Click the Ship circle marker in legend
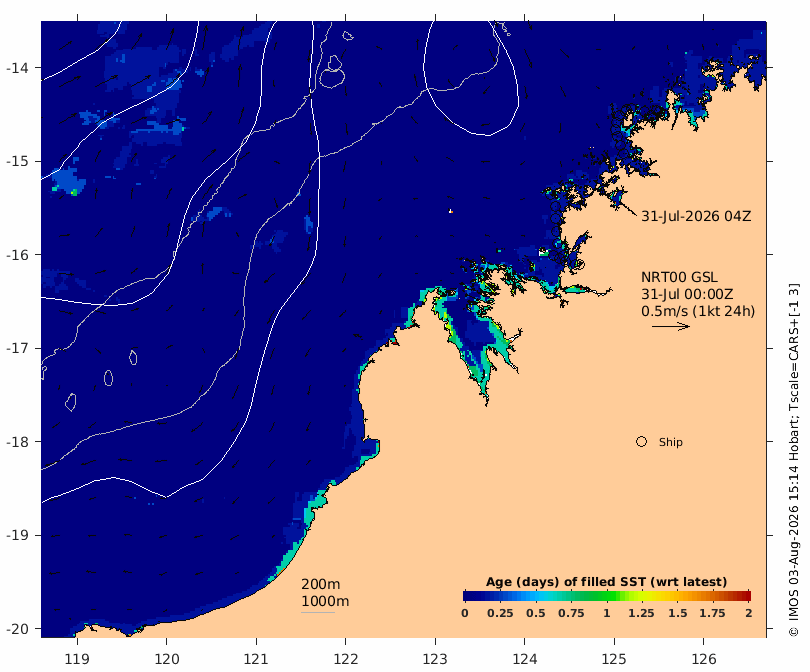This screenshot has width=810, height=672. [641, 442]
